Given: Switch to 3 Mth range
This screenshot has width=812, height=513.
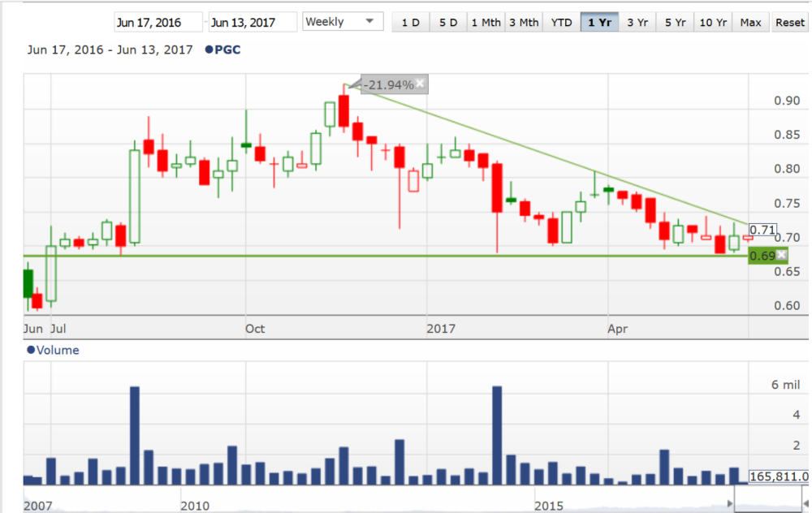Looking at the screenshot, I should tap(524, 22).
